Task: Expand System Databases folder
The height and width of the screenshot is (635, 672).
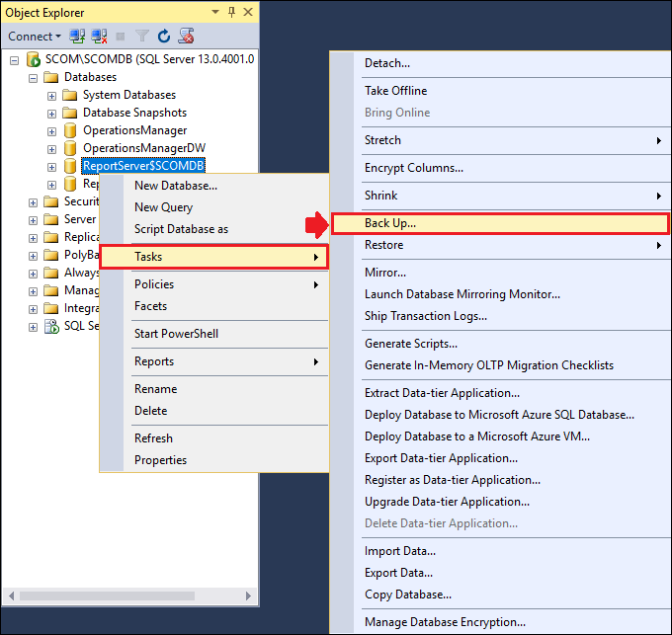Action: pos(51,96)
